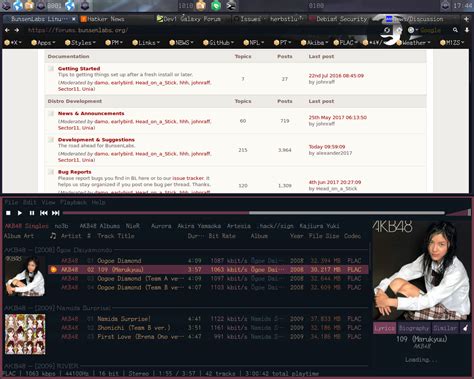This screenshot has width=474, height=379.
Task: Close the BunsenLabs Linux tab
Action: pos(74,19)
